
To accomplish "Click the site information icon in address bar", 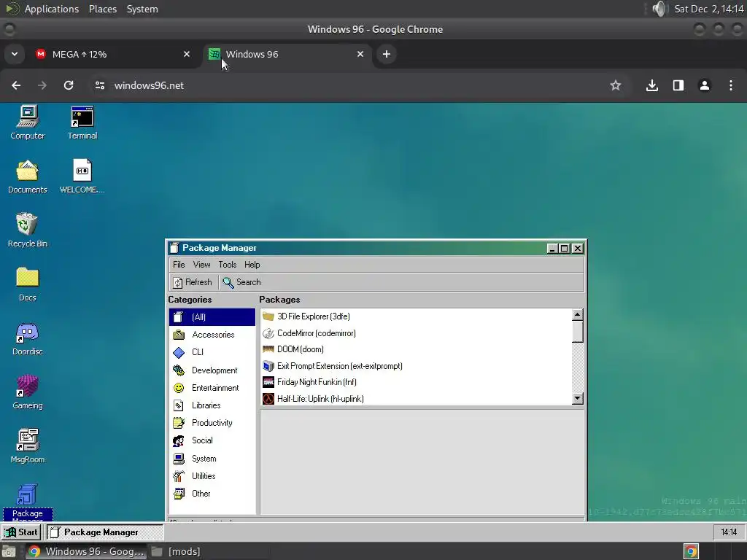I will pyautogui.click(x=99, y=86).
